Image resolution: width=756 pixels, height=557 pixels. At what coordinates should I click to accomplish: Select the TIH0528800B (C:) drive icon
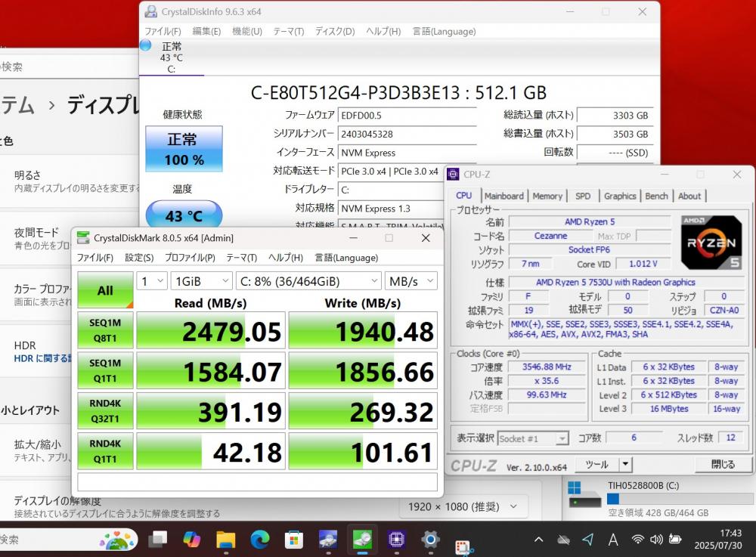point(584,495)
